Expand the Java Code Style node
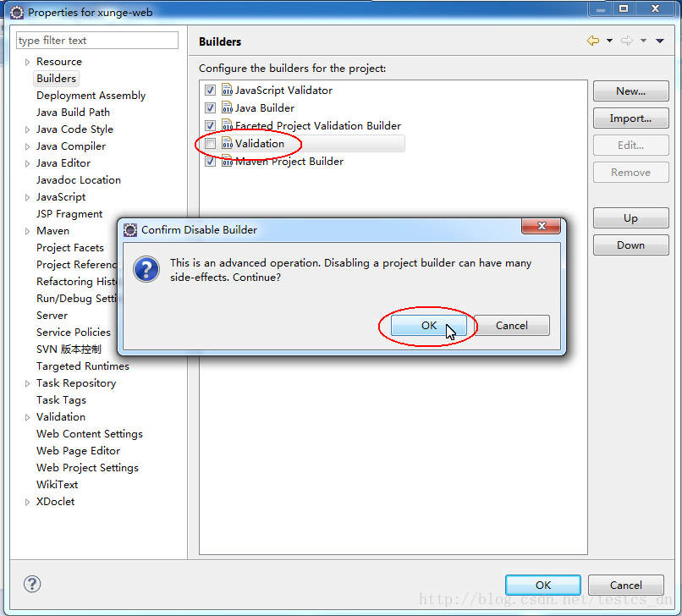The image size is (682, 616). (x=27, y=129)
